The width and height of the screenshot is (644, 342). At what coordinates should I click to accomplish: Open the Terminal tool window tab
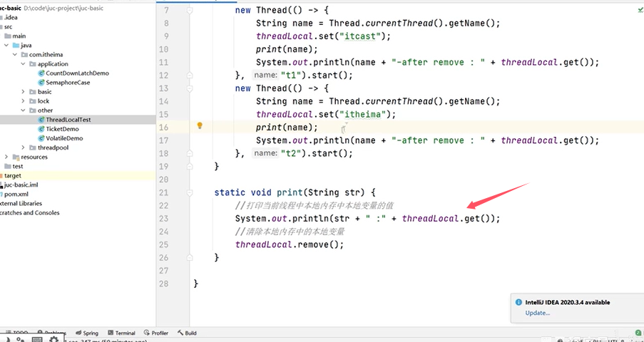click(x=121, y=333)
